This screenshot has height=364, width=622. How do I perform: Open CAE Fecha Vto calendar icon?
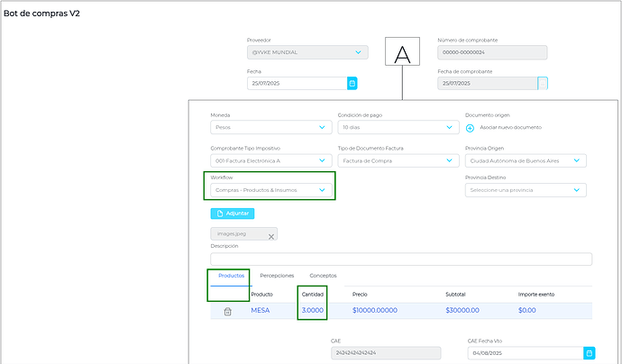tap(589, 353)
